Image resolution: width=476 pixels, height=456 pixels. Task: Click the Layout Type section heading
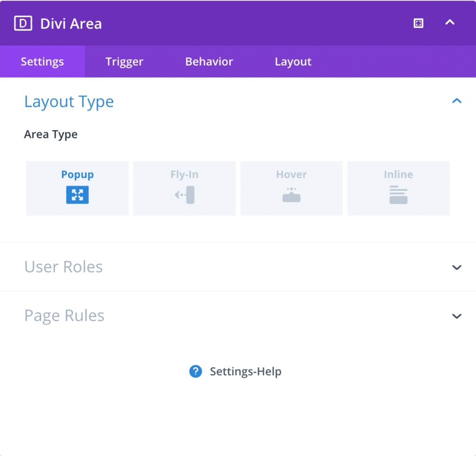[x=69, y=102]
